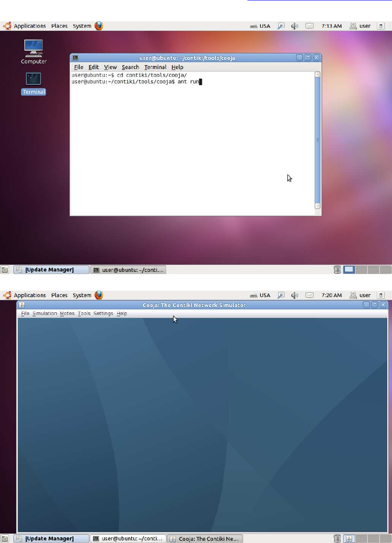
Task: Open the File menu in Cooja
Action: (25, 313)
